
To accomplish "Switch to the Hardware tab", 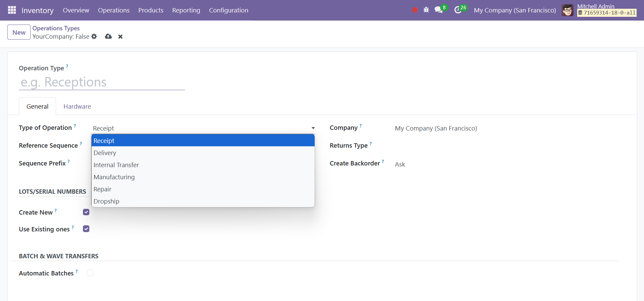I will (77, 106).
